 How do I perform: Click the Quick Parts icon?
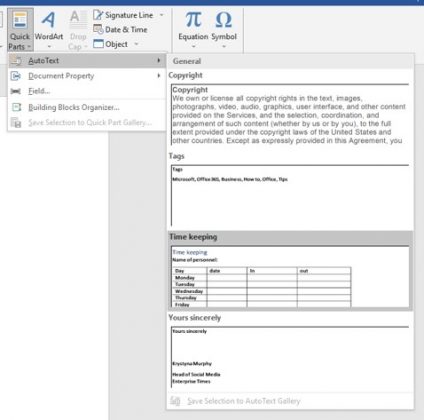tap(20, 20)
